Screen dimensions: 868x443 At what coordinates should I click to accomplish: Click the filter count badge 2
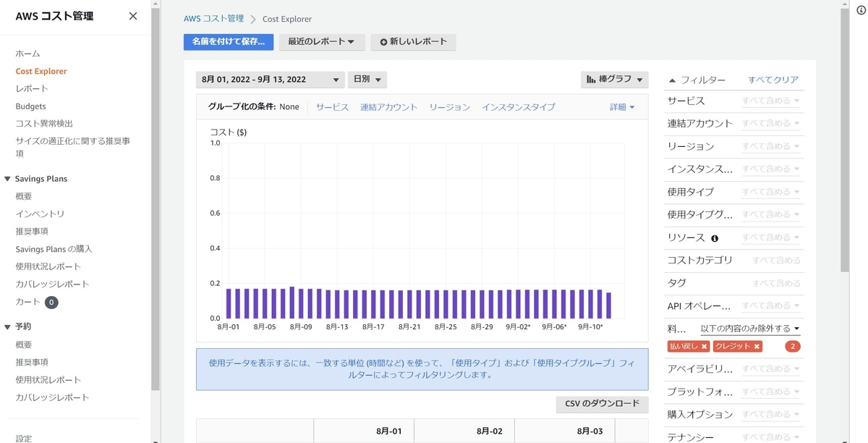pos(793,347)
